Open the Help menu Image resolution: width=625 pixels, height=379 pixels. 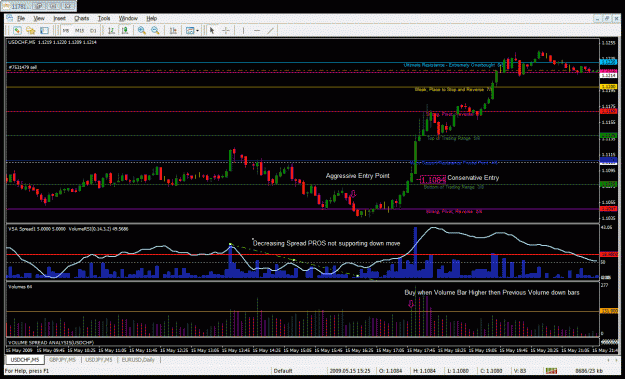point(151,18)
